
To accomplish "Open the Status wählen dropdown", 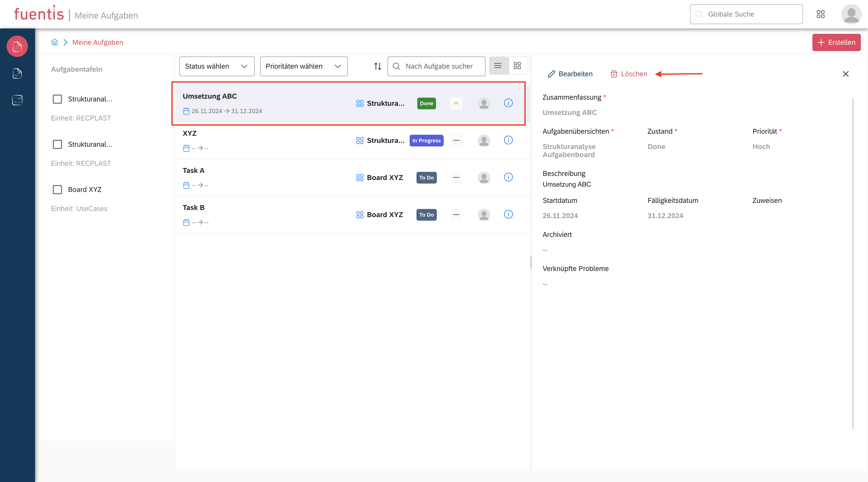I will 217,66.
